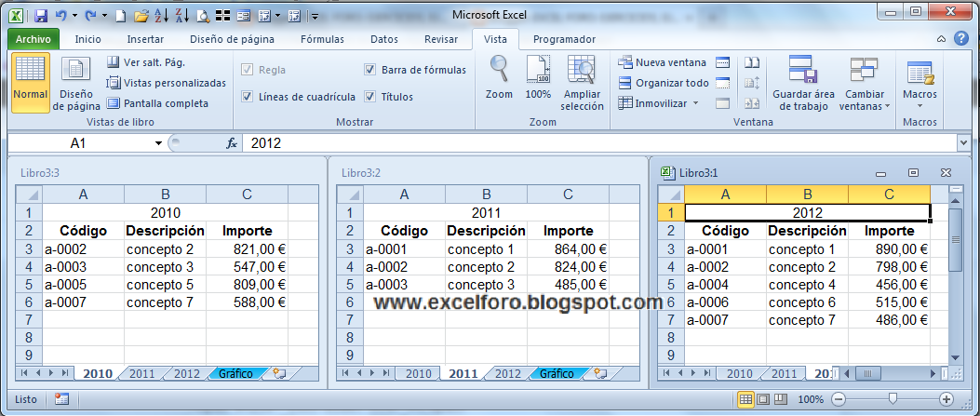Select sheet tab 2010 in Libro3:1 window
Screen dimensions: 980x416
[740, 373]
